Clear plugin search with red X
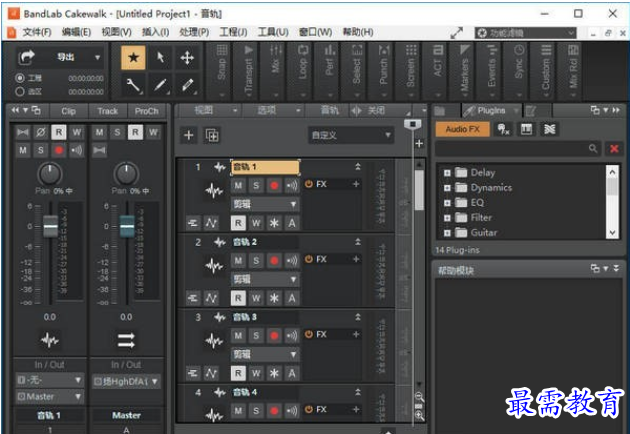Image resolution: width=630 pixels, height=434 pixels. pyautogui.click(x=614, y=149)
